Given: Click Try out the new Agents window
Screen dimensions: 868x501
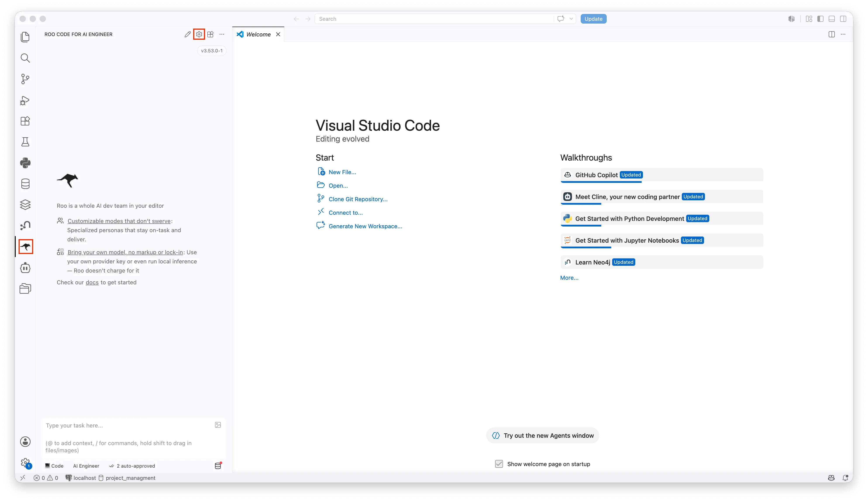Looking at the screenshot, I should (542, 435).
